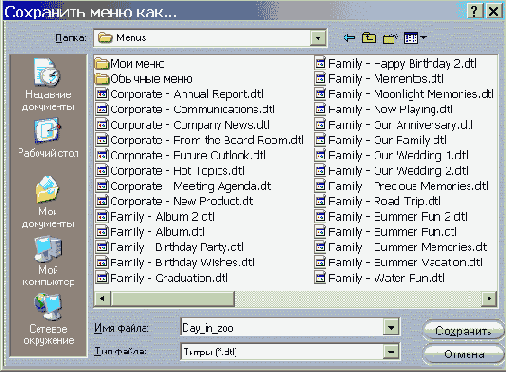Select file Family - Summer Fun 2.dtl
Image resolution: width=506 pixels, height=372 pixels.
click(391, 217)
